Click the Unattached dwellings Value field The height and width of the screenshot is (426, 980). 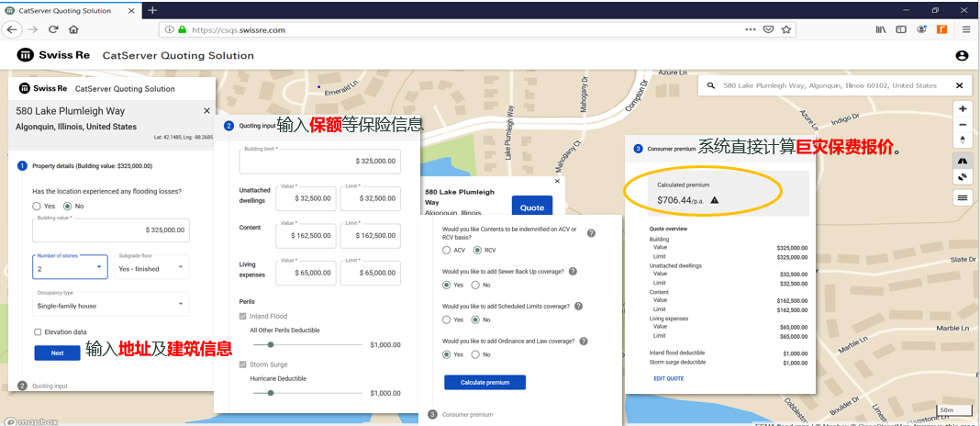(x=306, y=197)
